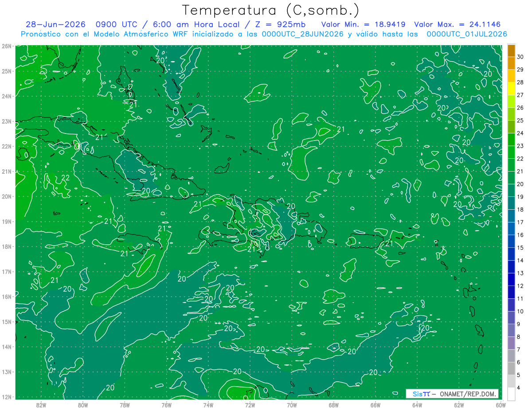Click the Sisπ logo in the map corner
This screenshot has height=411, width=532.
pos(421,394)
